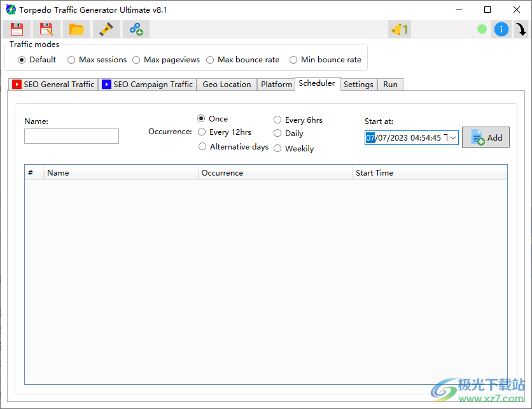Choose the Daily occurrence option

click(x=277, y=134)
